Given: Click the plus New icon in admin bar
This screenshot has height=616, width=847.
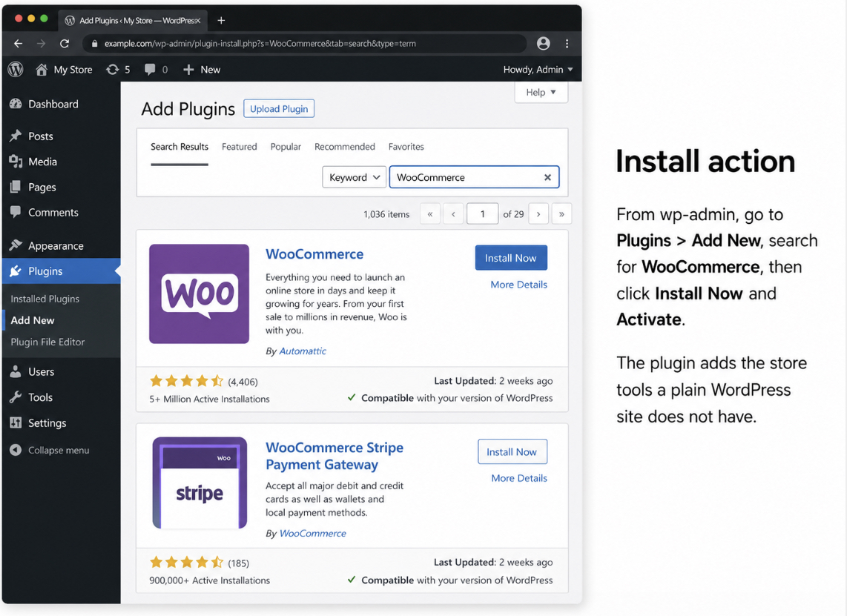Looking at the screenshot, I should (188, 69).
